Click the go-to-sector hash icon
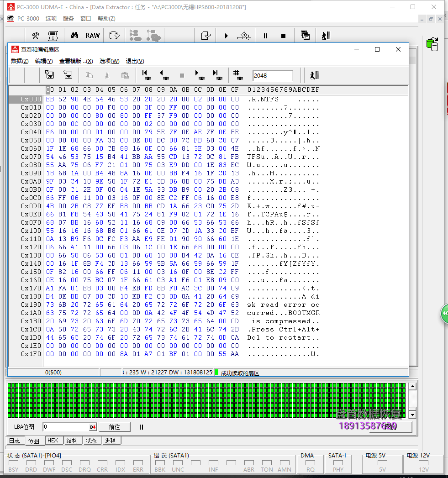This screenshot has height=478, width=448. point(238,75)
